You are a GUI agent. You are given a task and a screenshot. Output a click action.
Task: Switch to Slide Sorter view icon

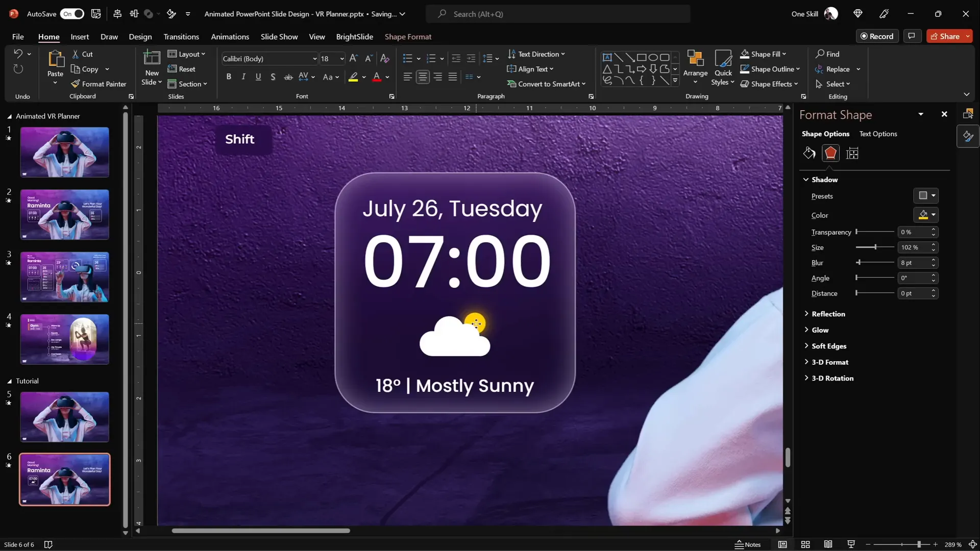805,544
